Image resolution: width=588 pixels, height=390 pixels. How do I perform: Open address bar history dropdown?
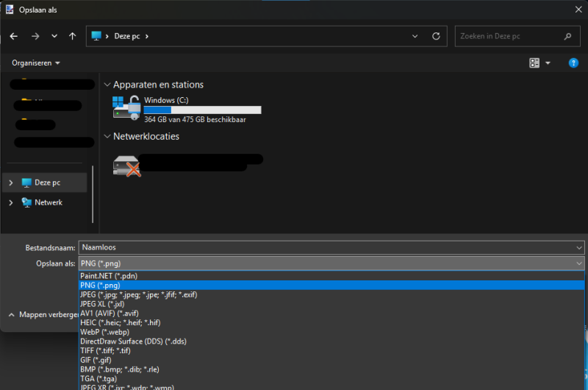(415, 36)
